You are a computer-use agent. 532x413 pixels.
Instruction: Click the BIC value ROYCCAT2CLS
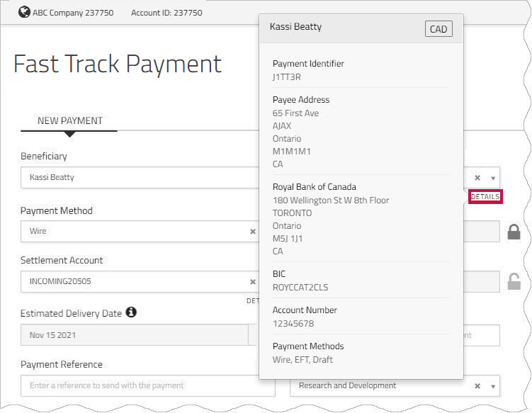pos(300,288)
